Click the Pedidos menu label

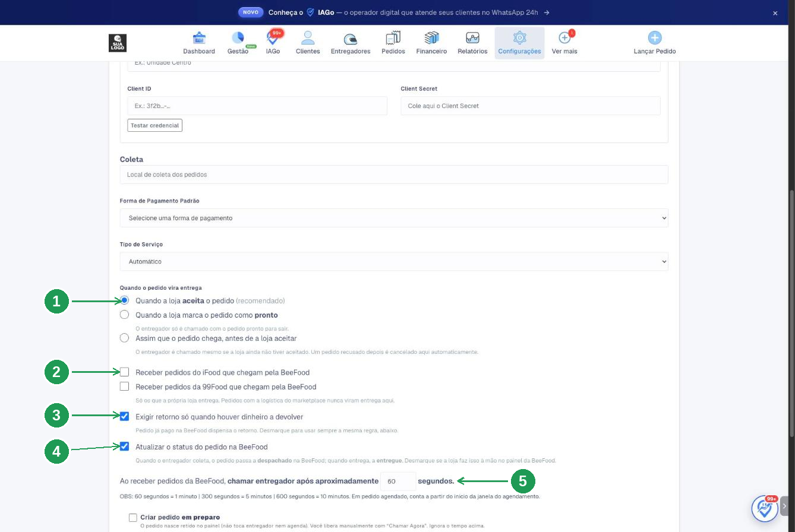coord(393,51)
